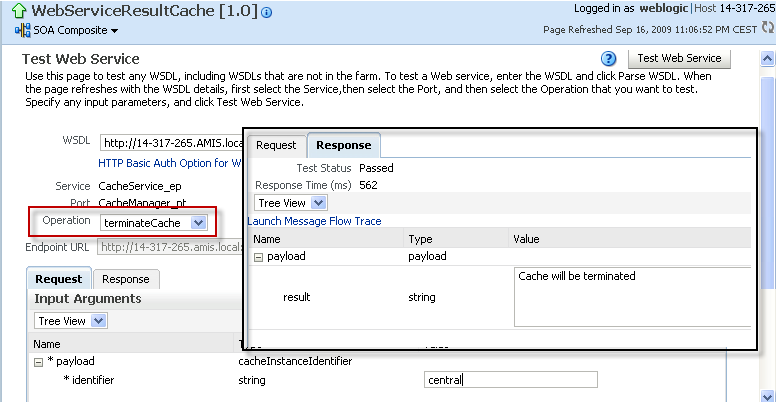The width and height of the screenshot is (776, 402).
Task: Collapse the * payload tree node
Action: tap(39, 361)
